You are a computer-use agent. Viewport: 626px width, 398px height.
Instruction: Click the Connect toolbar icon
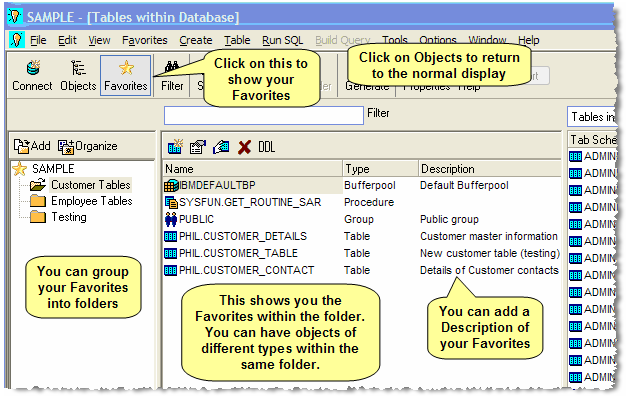click(x=33, y=68)
